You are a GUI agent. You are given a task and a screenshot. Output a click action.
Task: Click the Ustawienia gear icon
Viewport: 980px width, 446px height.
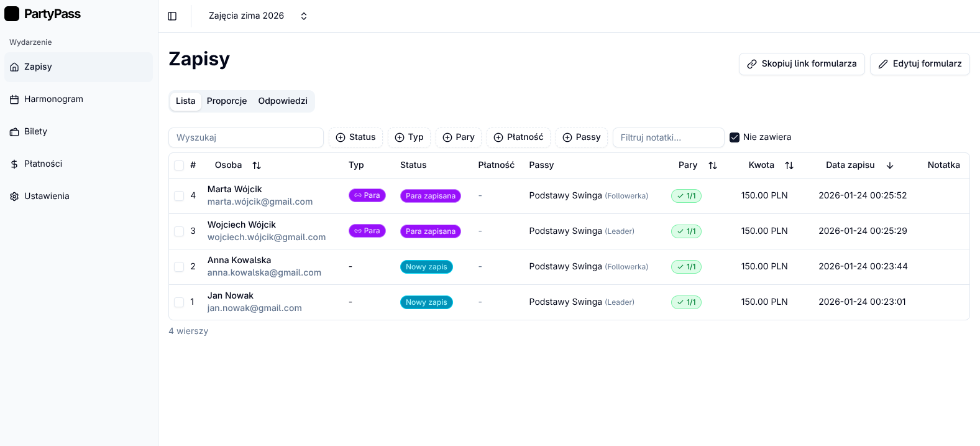click(x=14, y=197)
